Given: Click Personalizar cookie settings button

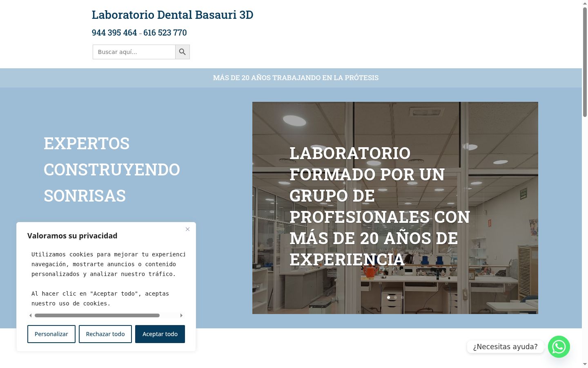Looking at the screenshot, I should coord(51,334).
